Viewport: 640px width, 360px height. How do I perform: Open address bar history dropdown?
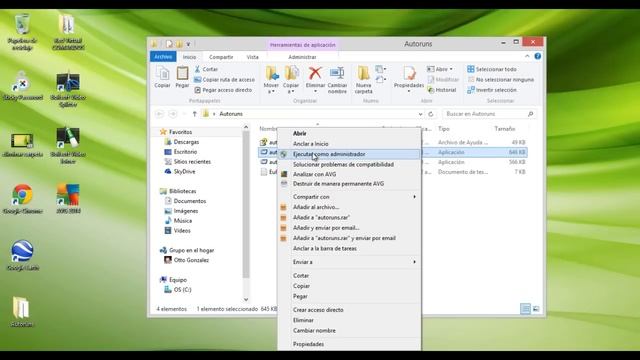[420, 114]
